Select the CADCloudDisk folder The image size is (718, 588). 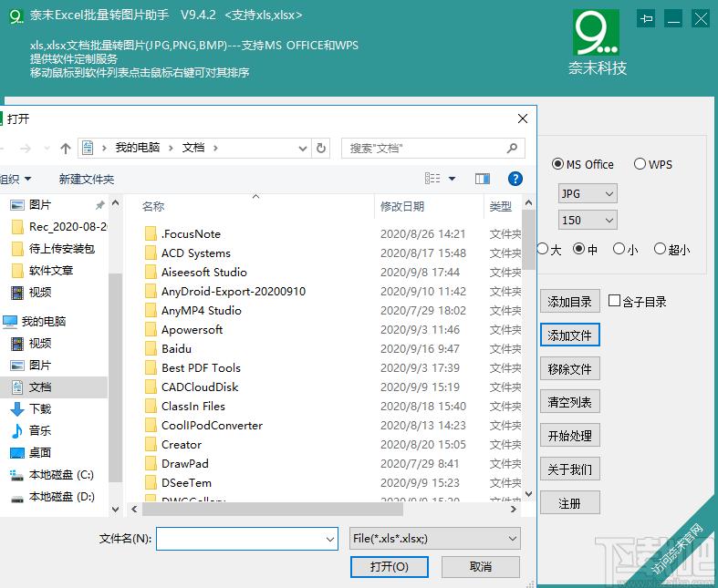(x=192, y=387)
